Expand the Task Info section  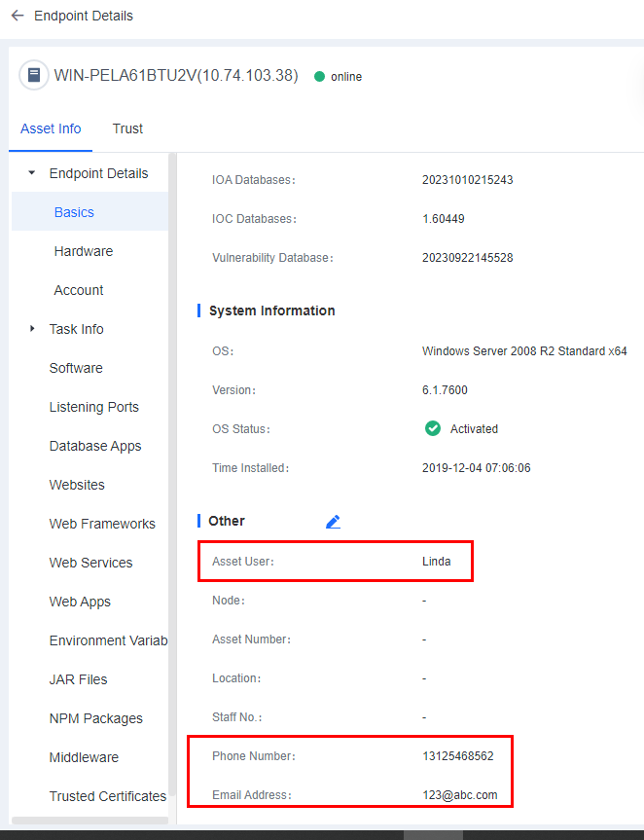point(31,329)
